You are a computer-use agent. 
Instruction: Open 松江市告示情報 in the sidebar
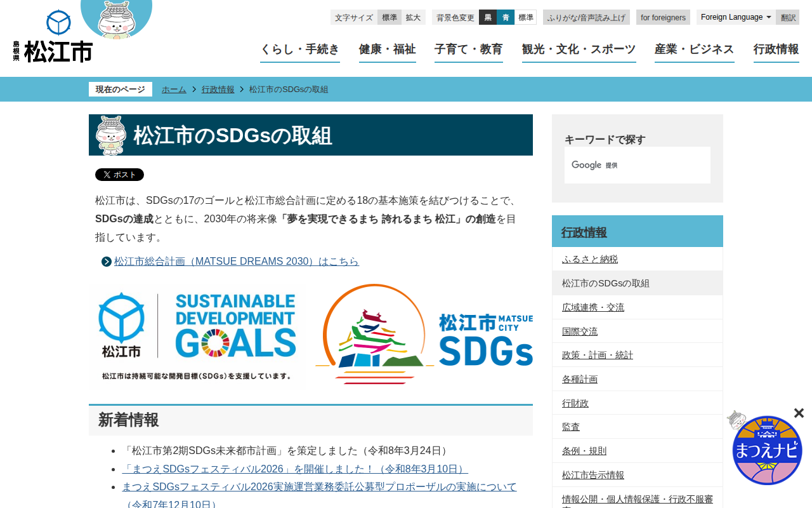(638, 475)
